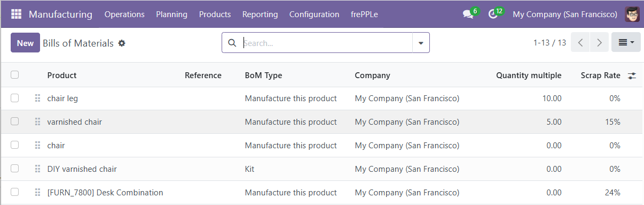This screenshot has height=205, width=644.
Task: Open the [FURN_7800] Desk Combination row
Action: click(x=105, y=193)
